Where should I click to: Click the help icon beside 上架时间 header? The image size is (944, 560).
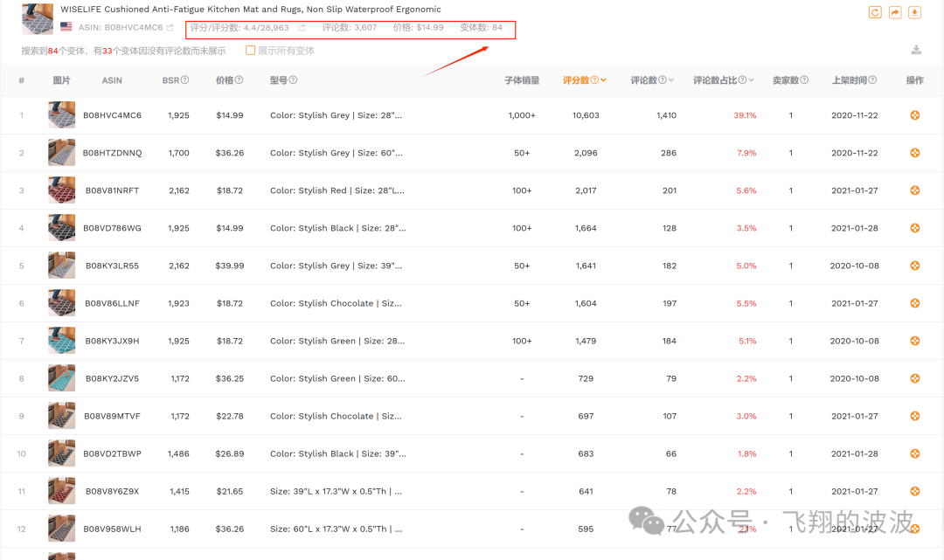pyautogui.click(x=873, y=80)
